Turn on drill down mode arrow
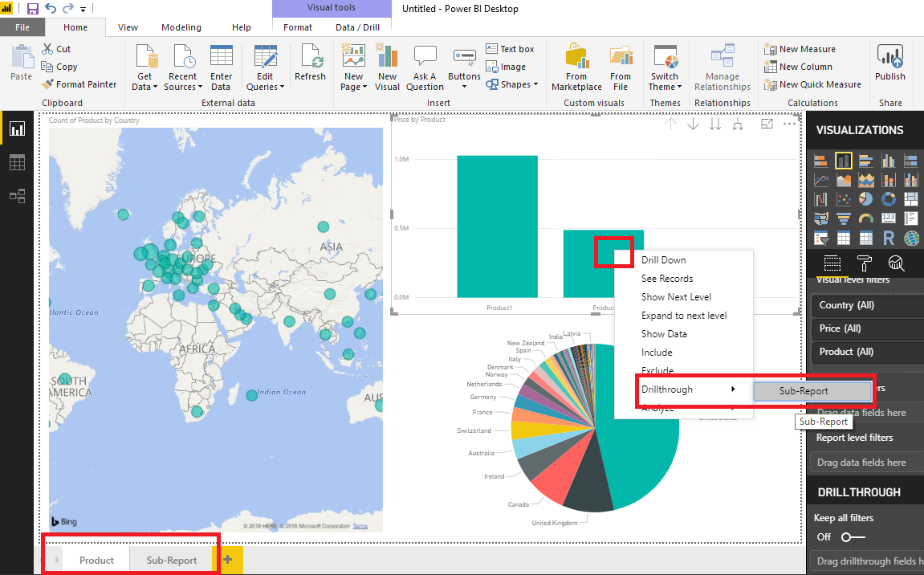 693,124
